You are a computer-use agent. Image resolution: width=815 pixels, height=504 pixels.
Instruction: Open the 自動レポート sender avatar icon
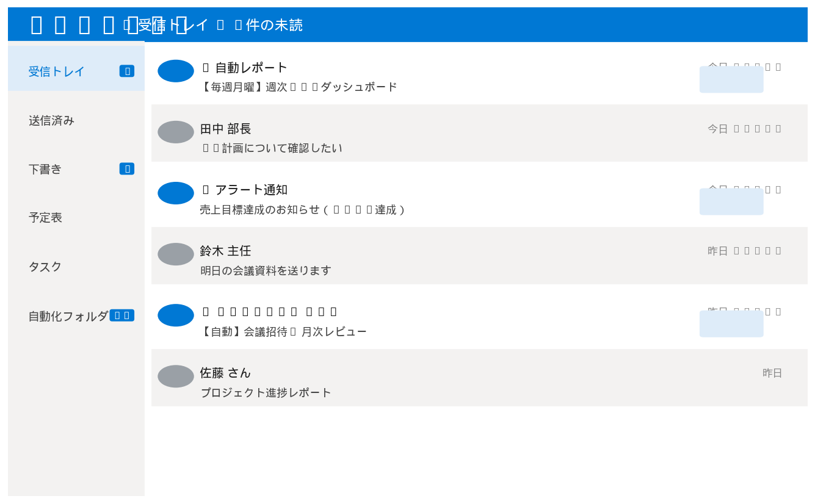point(176,71)
